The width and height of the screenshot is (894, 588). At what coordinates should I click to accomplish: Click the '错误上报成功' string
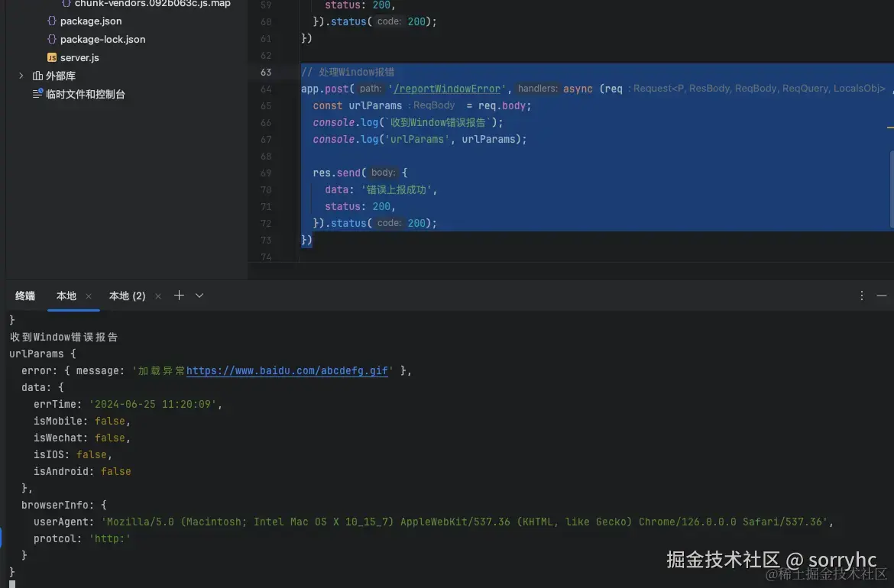pos(397,189)
